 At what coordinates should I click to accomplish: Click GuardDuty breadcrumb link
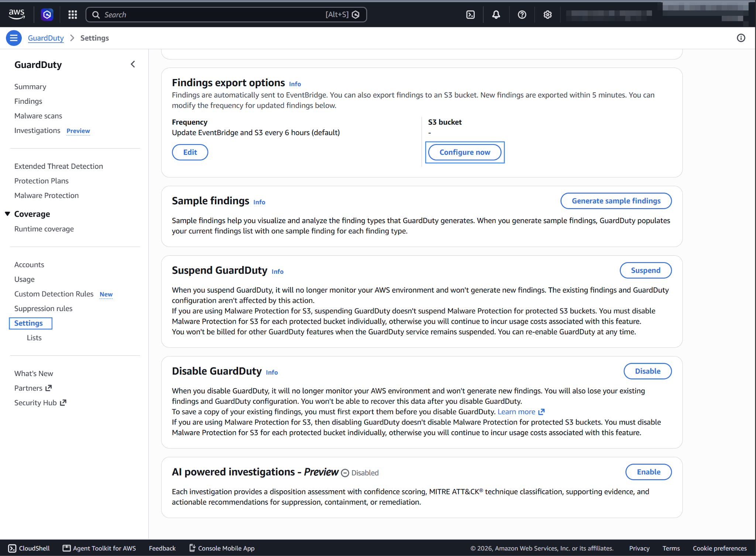pyautogui.click(x=46, y=38)
